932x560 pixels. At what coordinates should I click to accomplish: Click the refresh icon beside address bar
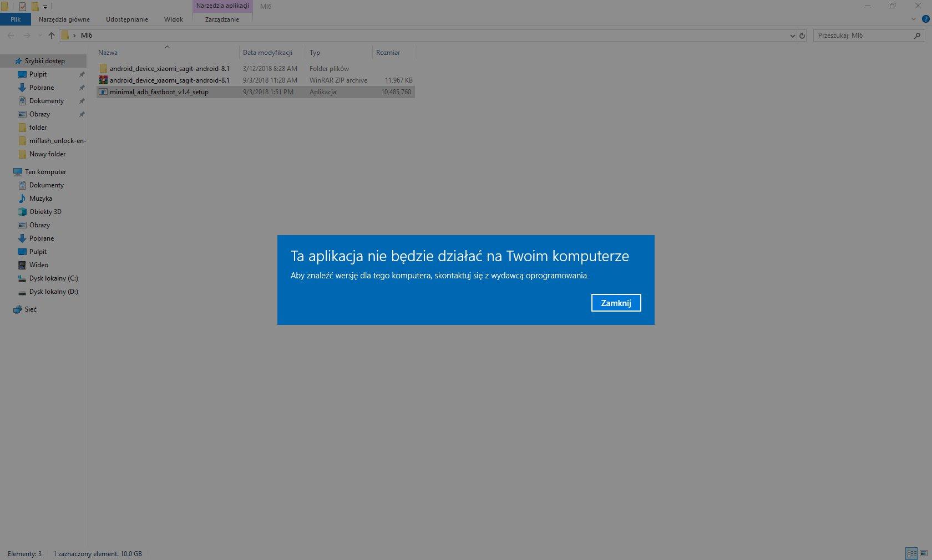point(802,35)
